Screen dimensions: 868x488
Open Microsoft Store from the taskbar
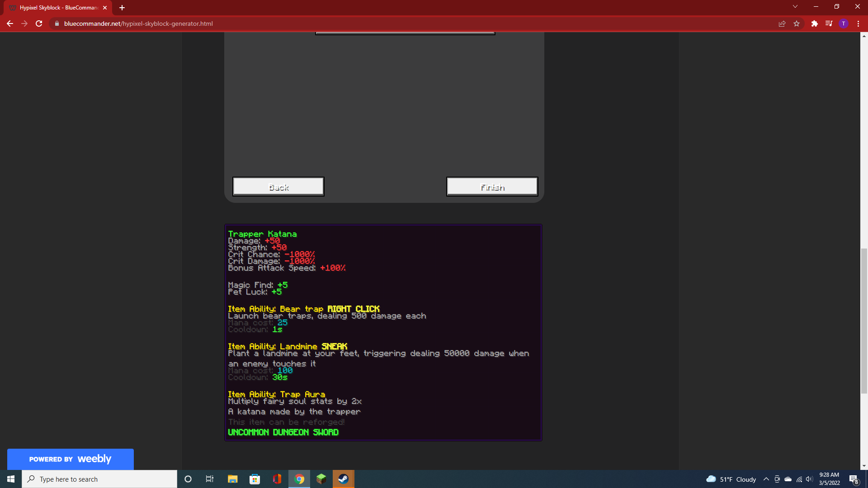pos(255,479)
